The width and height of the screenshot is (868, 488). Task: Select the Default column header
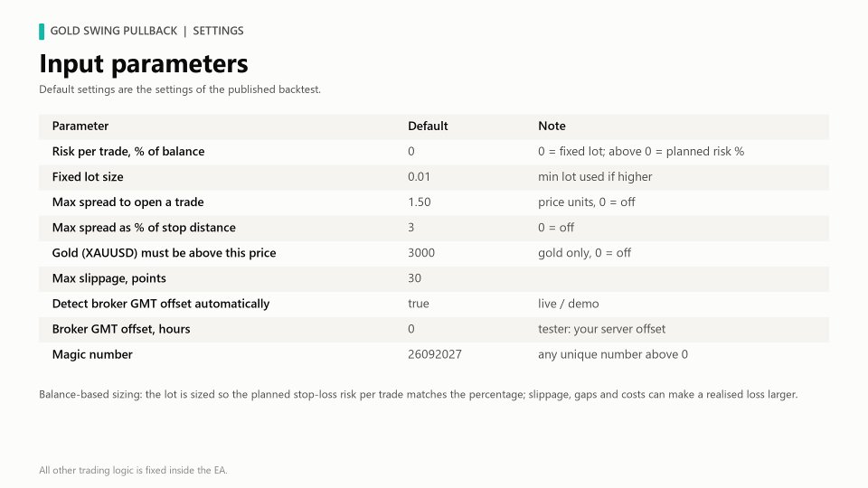click(428, 127)
